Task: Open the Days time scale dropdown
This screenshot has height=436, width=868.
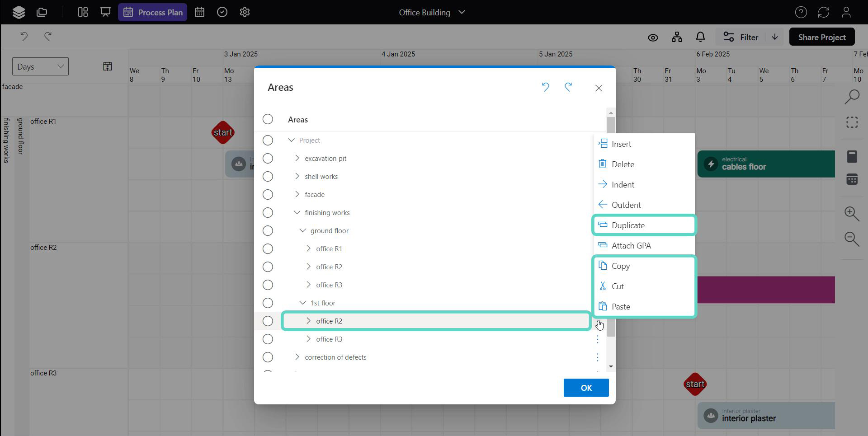Action: (40, 66)
